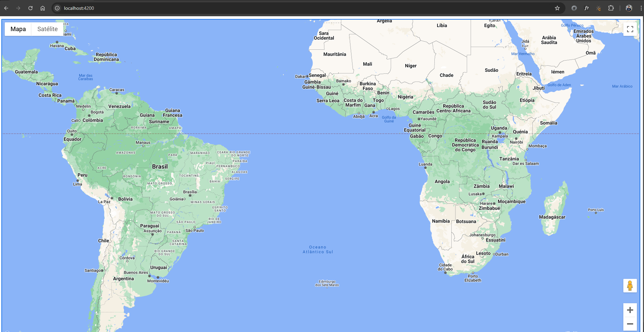The height and width of the screenshot is (332, 644).
Task: Click the Tanzânia country label
Action: click(x=509, y=159)
